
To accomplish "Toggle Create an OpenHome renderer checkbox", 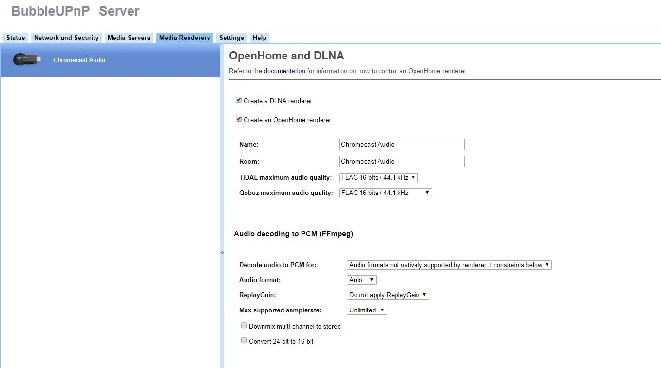I will click(239, 119).
